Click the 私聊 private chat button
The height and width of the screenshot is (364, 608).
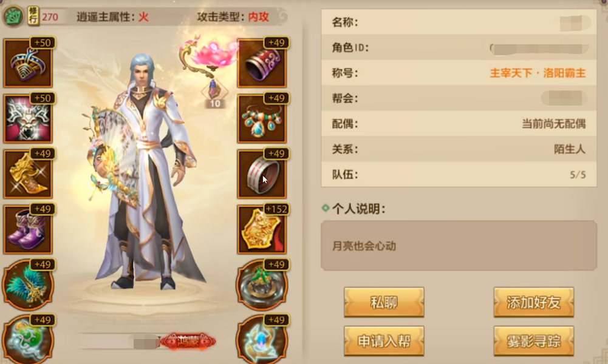tap(384, 302)
